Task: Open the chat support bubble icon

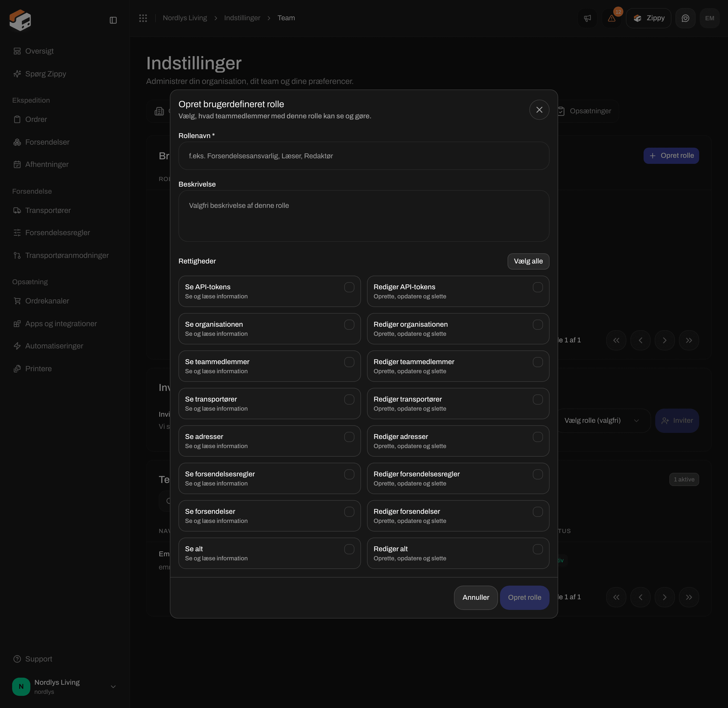Action: [x=685, y=18]
